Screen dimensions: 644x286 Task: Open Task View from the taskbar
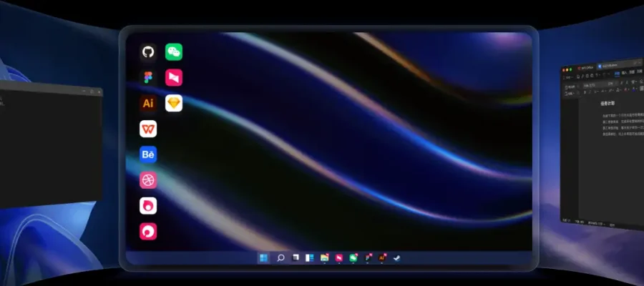click(x=296, y=258)
